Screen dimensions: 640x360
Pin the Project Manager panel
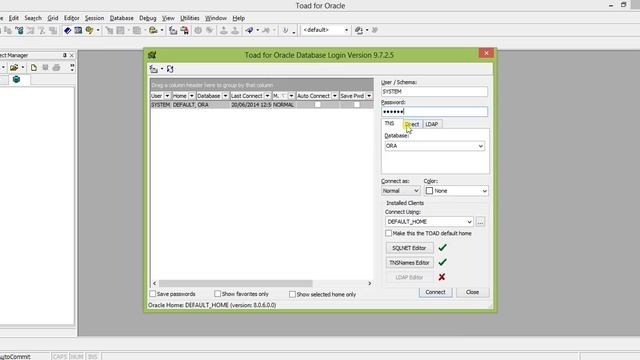(64, 55)
